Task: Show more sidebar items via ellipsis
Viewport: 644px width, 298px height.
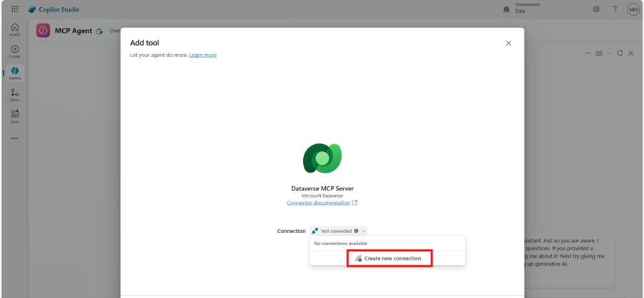Action: pos(15,138)
